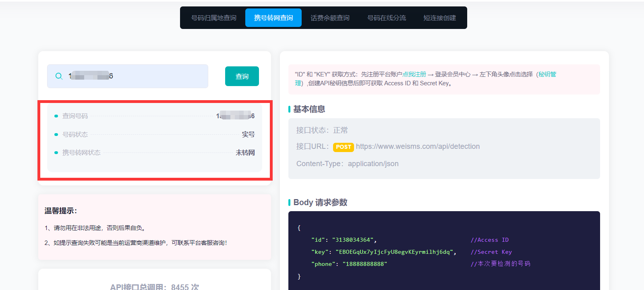The height and width of the screenshot is (290, 644).
Task: Click the 未转网 porting status value
Action: [x=245, y=153]
